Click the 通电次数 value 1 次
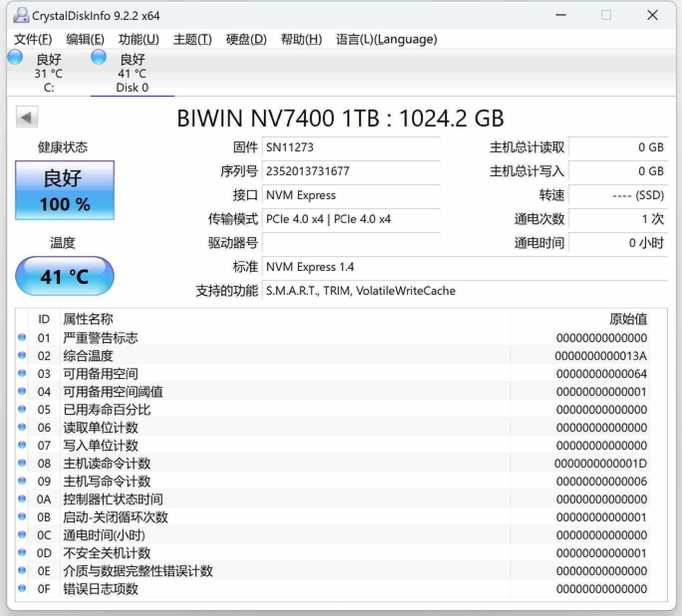 [618, 219]
